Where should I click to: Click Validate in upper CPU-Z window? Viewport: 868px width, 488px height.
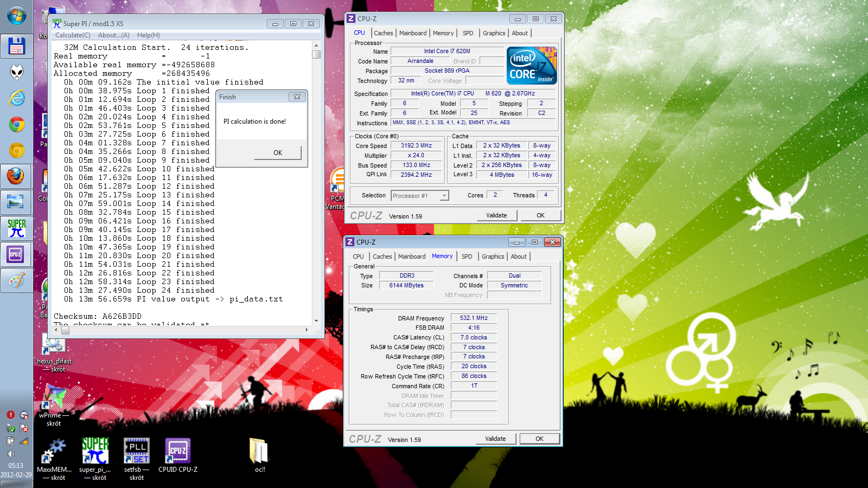pyautogui.click(x=496, y=215)
